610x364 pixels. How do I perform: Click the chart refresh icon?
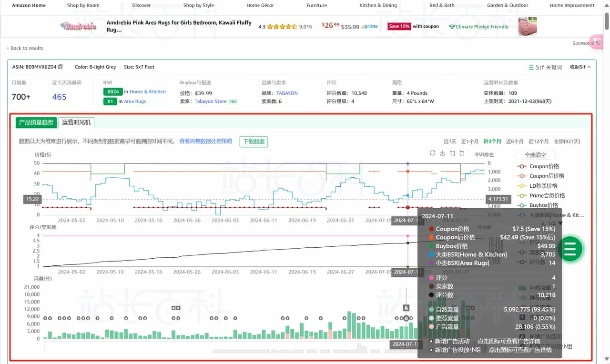[432, 153]
